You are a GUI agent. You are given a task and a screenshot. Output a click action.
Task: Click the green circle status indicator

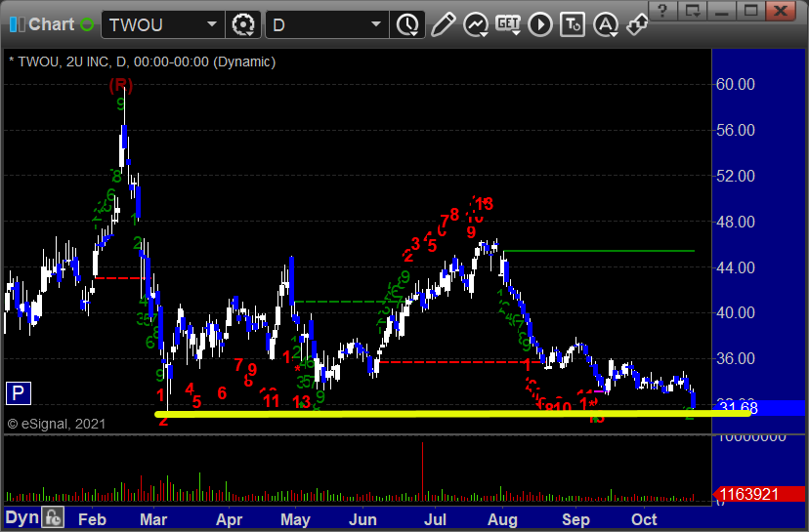tap(87, 24)
